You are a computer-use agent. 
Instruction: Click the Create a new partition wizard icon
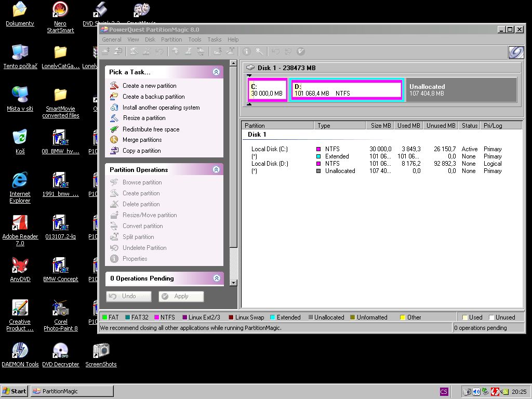pos(114,86)
